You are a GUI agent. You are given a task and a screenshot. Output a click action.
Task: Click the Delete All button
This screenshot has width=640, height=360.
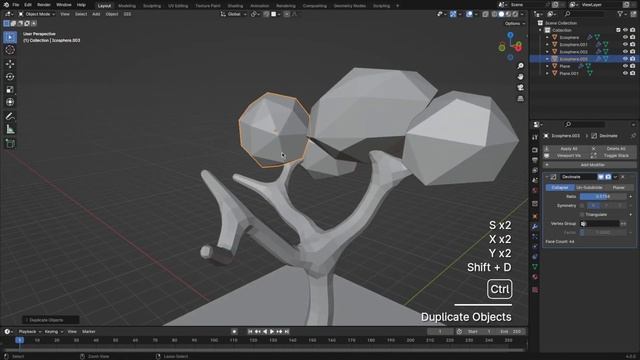pos(613,149)
